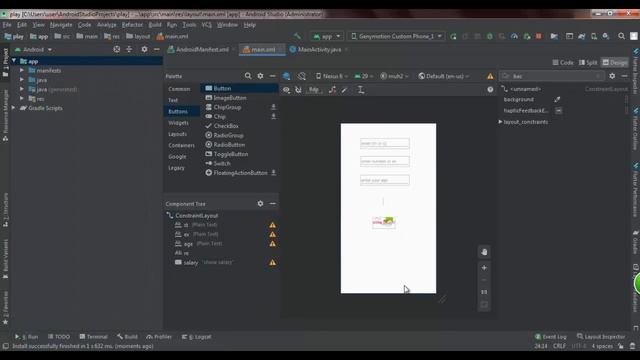Open Component Tree settings gear

(260, 203)
